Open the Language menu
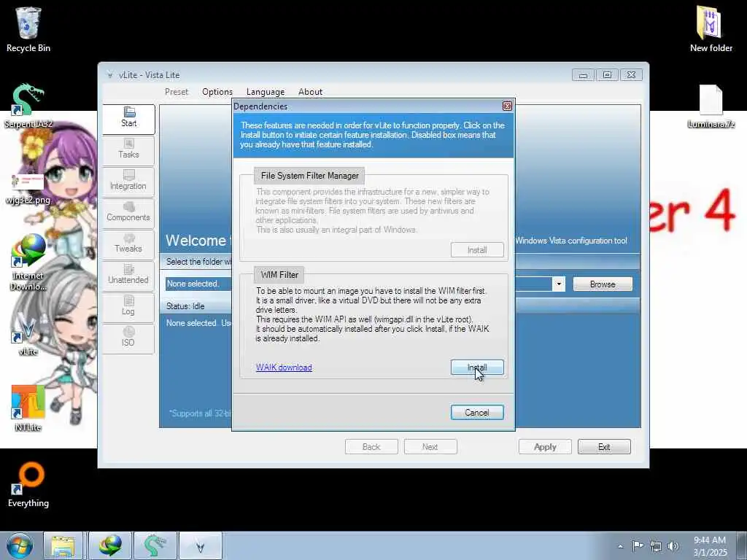Image resolution: width=747 pixels, height=560 pixels. 266,92
